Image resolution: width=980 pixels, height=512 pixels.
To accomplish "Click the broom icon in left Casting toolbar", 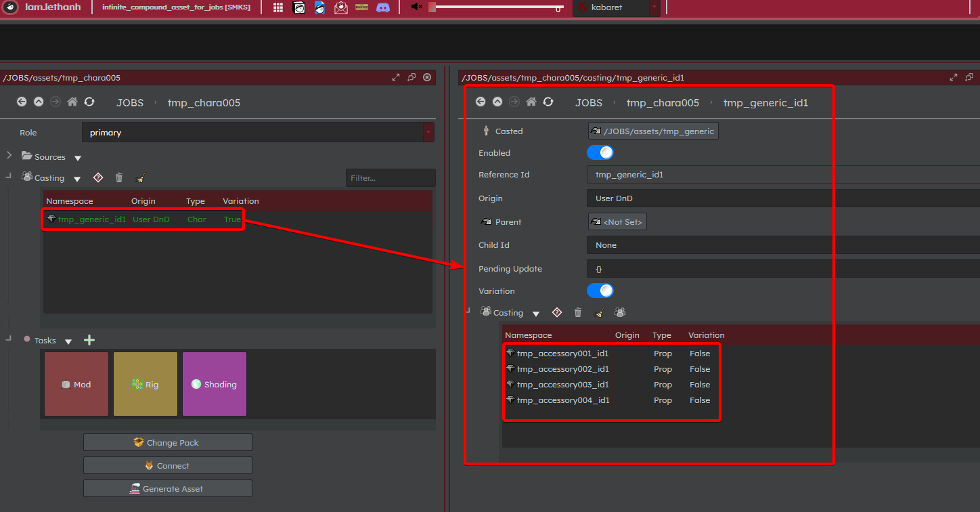I will pyautogui.click(x=140, y=177).
